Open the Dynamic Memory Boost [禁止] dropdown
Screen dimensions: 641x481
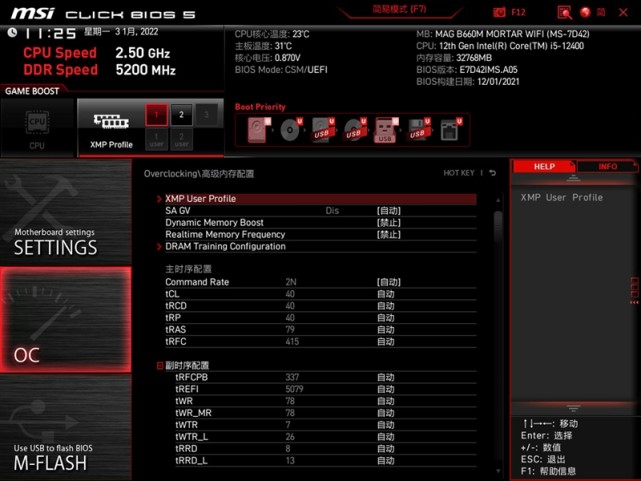pyautogui.click(x=388, y=223)
